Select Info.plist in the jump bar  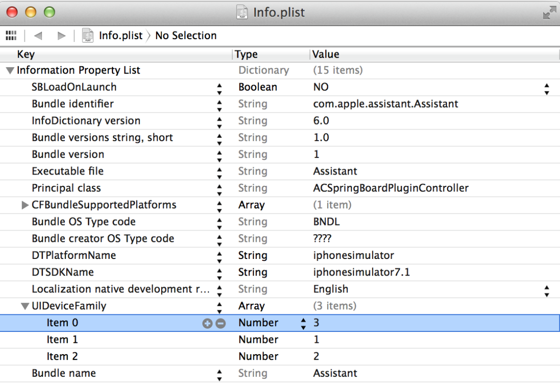[120, 36]
